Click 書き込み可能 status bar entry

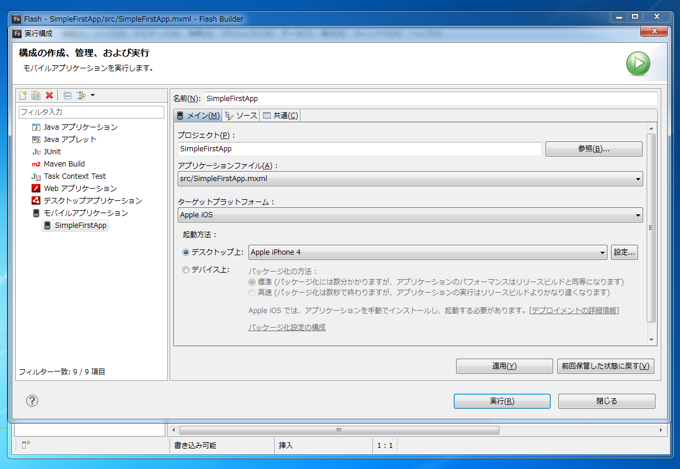point(195,446)
